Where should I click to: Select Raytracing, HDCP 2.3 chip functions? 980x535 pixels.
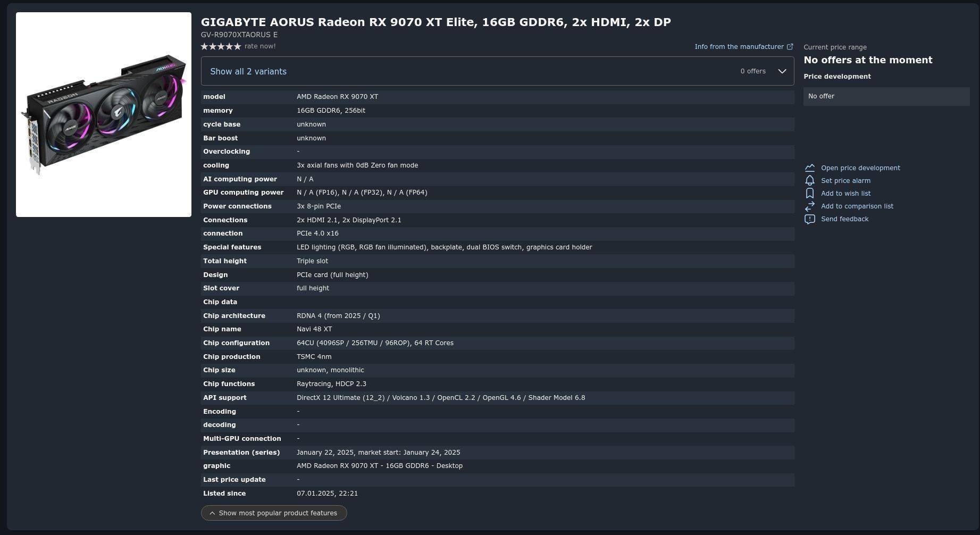click(x=331, y=384)
